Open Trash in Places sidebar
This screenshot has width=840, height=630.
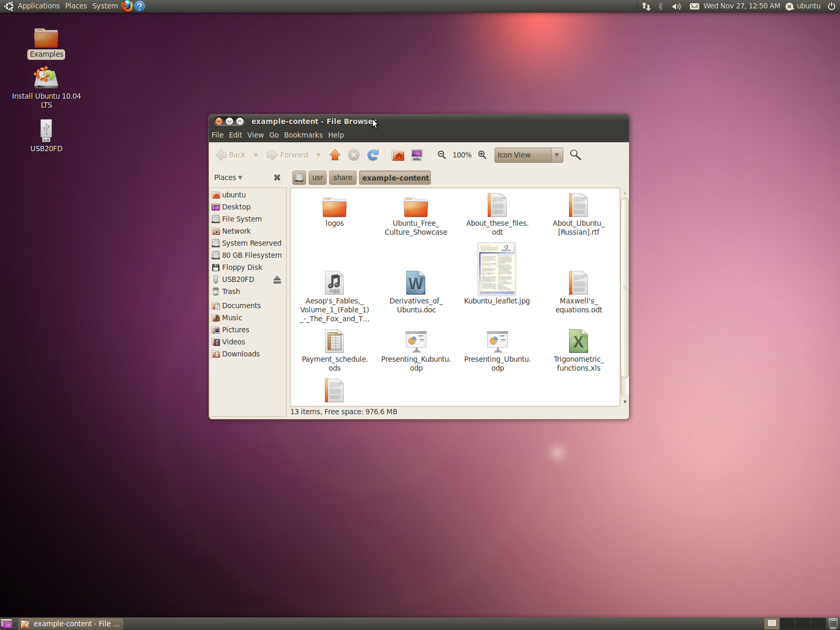coord(248,291)
